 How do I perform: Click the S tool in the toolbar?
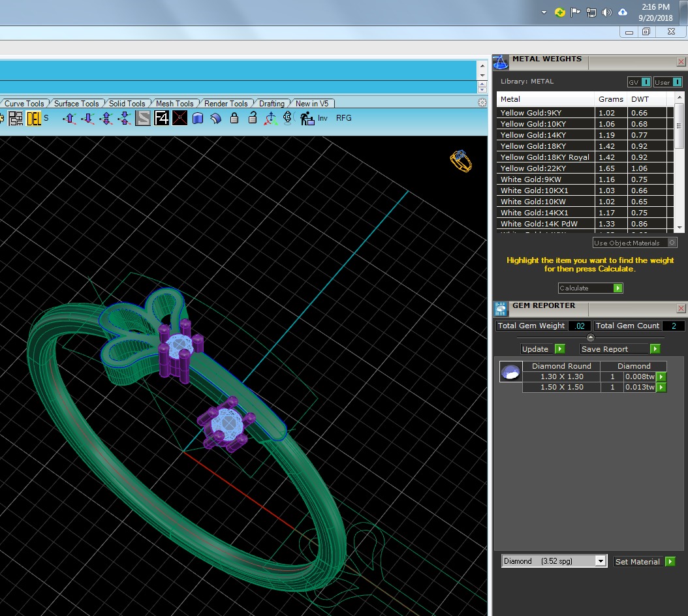tap(46, 118)
